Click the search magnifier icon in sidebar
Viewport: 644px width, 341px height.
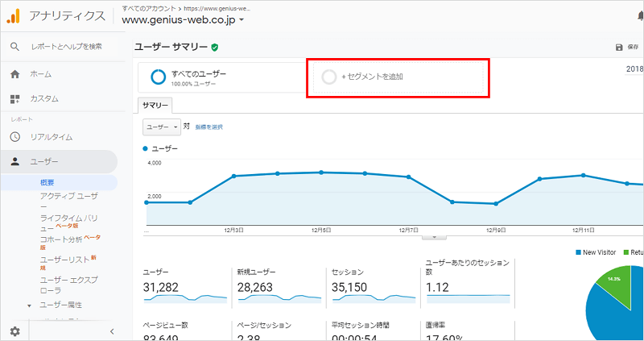click(14, 47)
